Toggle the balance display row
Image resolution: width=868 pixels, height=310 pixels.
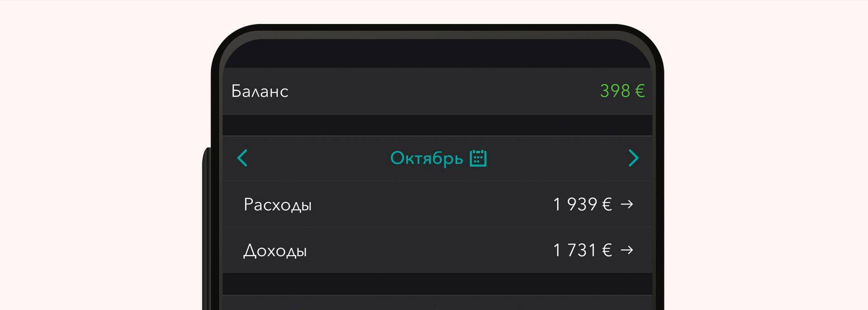[434, 91]
